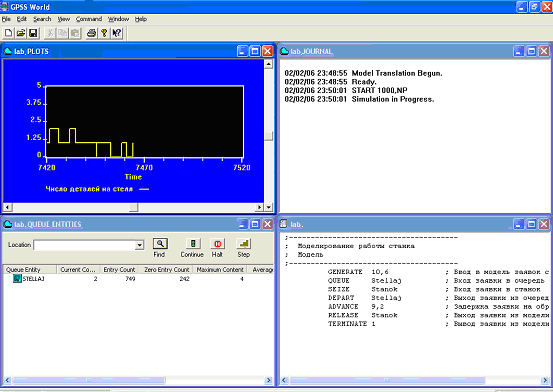This screenshot has height=392, width=553.
Task: Click the Print toolbar icon
Action: [91, 33]
